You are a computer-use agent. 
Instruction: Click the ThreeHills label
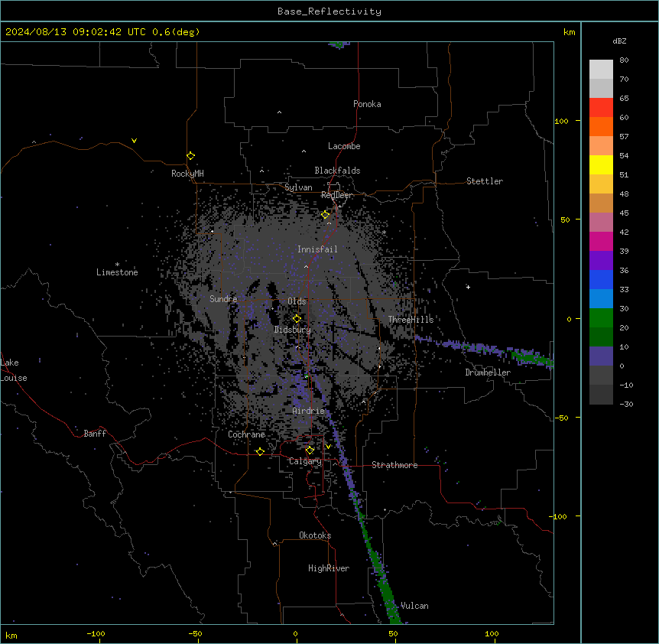coord(411,320)
